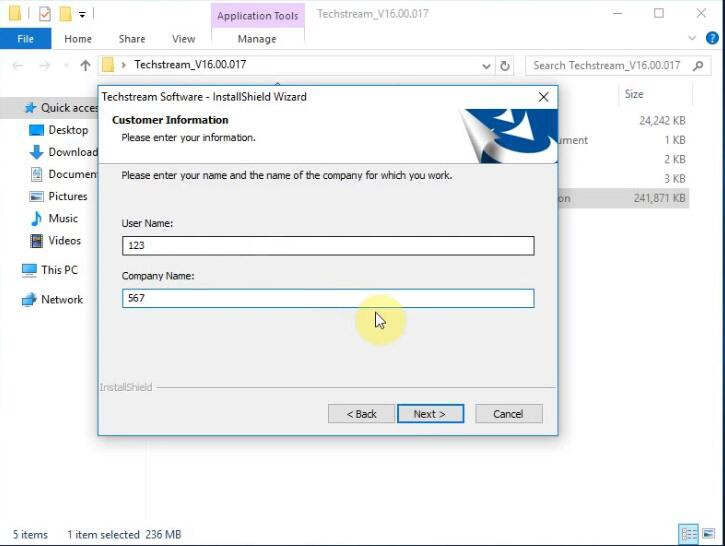Click the Properties quick access icon

point(44,14)
